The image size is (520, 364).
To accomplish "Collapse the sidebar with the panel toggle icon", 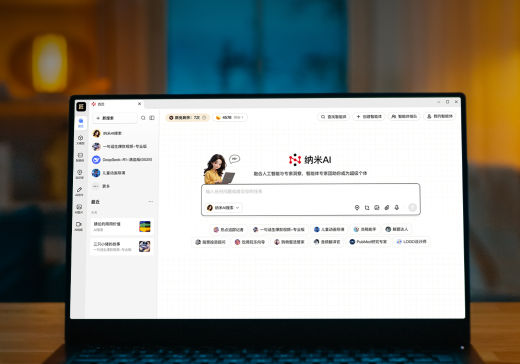I will (152, 118).
